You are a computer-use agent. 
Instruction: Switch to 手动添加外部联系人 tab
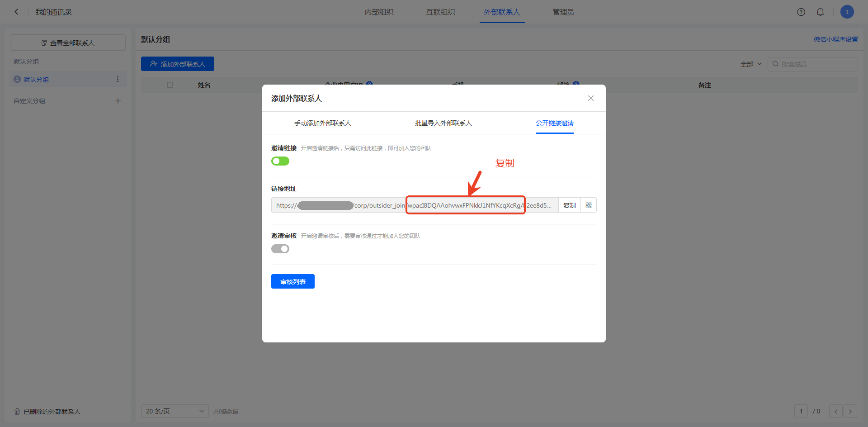[x=322, y=123]
